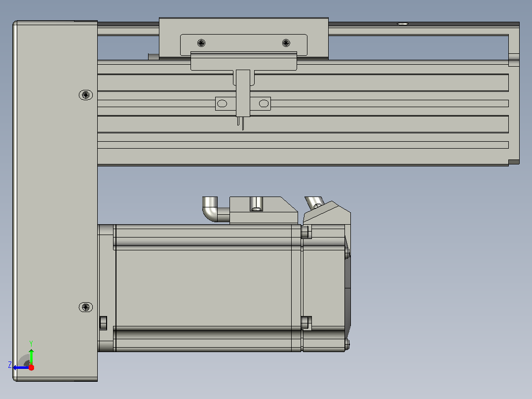Click the sensor pins below the bracket
Screen dimensions: 532x399
coord(240,123)
